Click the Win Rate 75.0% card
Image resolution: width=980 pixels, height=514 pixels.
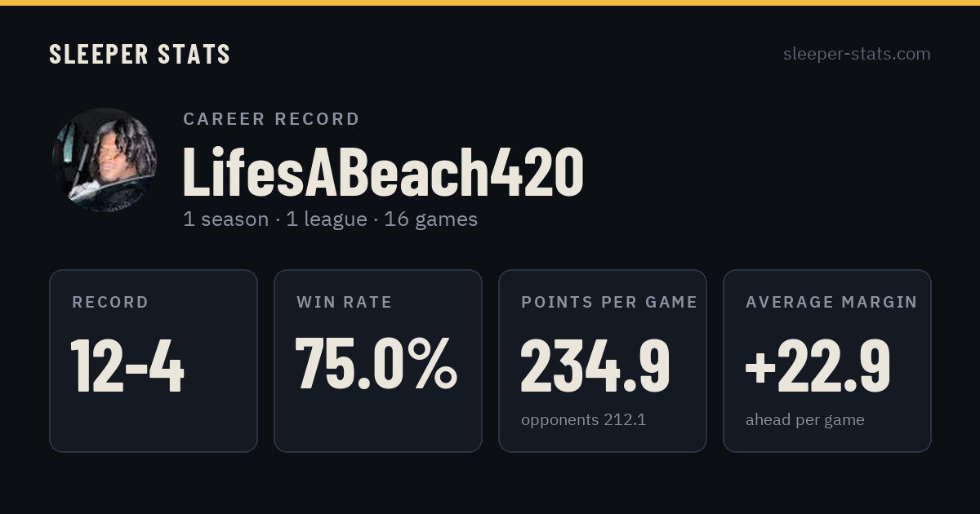(378, 361)
